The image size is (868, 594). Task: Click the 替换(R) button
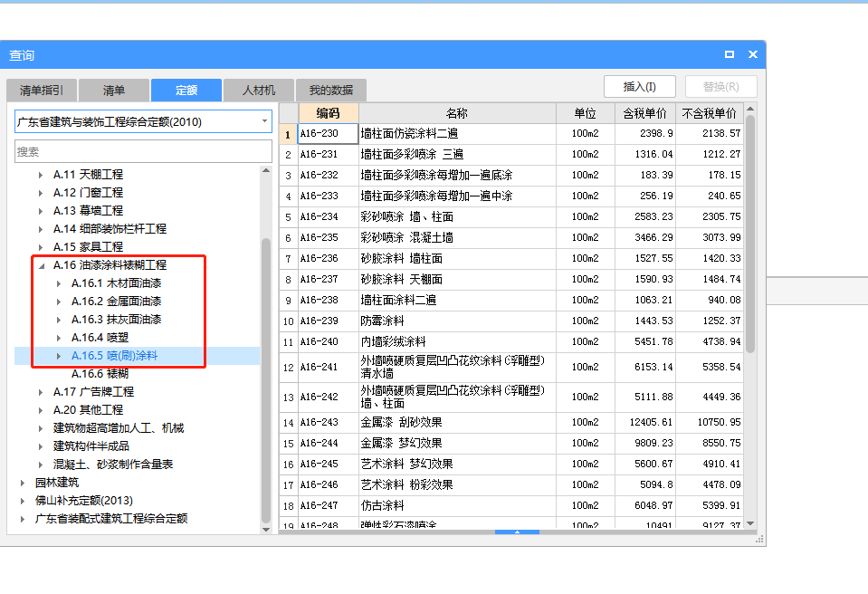pyautogui.click(x=720, y=87)
